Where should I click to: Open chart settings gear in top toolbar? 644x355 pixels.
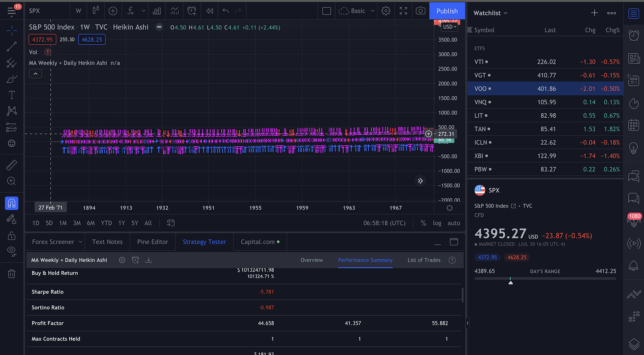[386, 11]
